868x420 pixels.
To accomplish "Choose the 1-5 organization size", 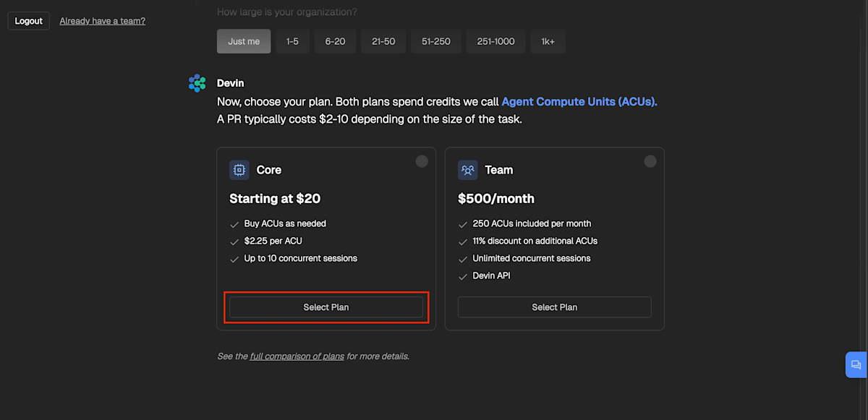I will click(292, 41).
